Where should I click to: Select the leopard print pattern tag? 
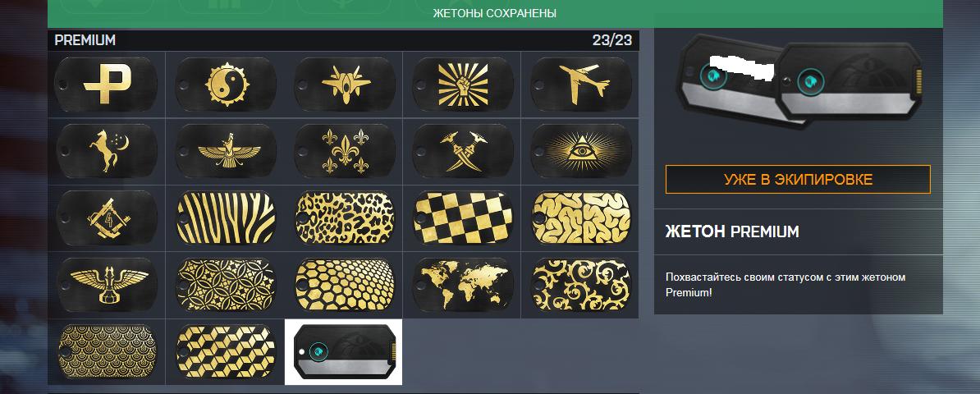pos(343,218)
